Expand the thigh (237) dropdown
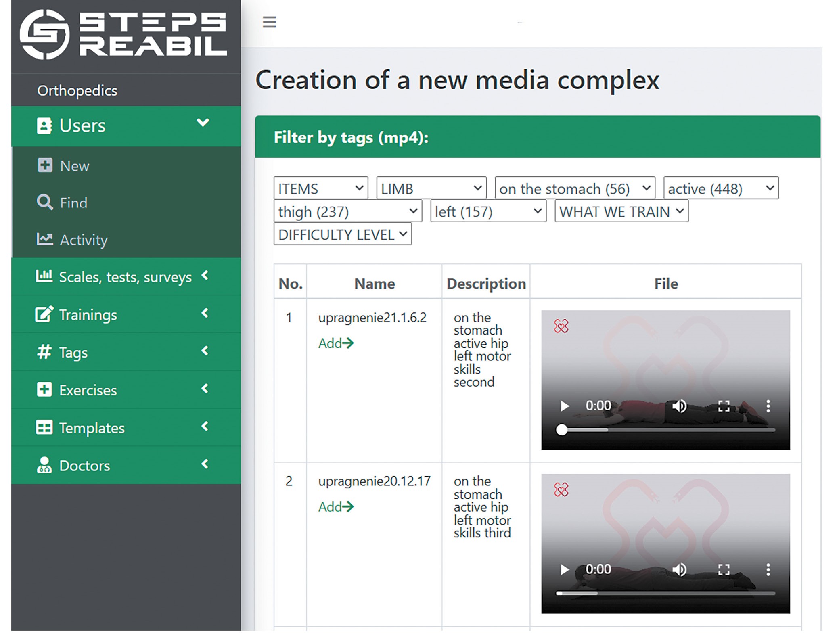This screenshot has height=644, width=839. tap(347, 211)
